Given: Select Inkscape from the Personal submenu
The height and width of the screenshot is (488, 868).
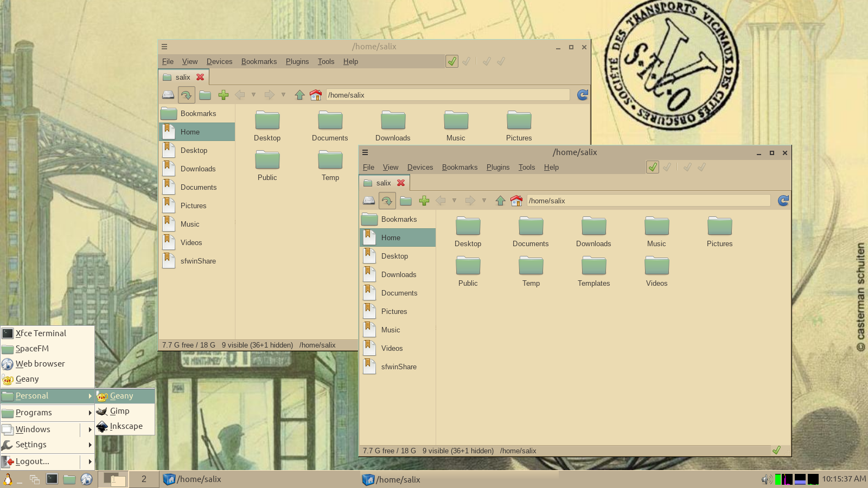Looking at the screenshot, I should [125, 426].
